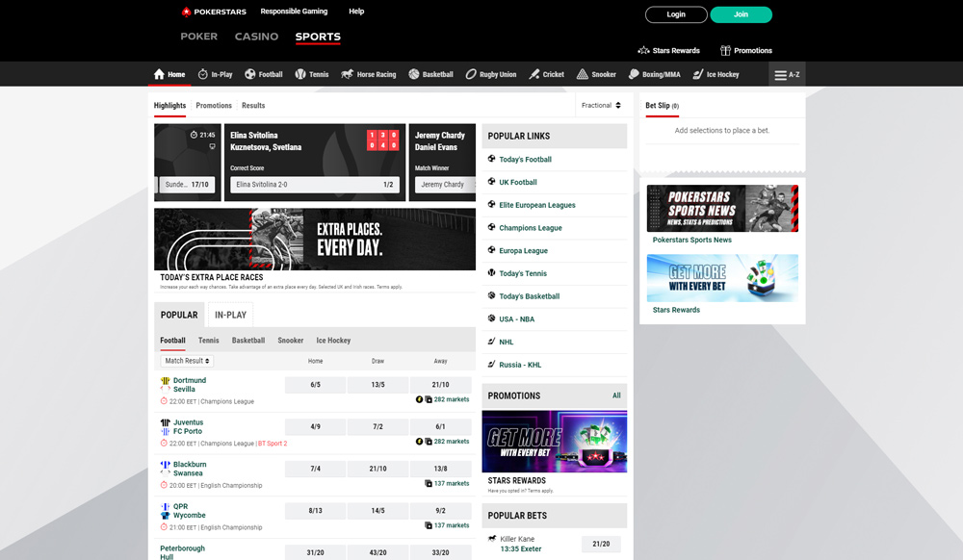The width and height of the screenshot is (963, 560).
Task: Select Jeremy Chardy match winner at 1/2
Action: tap(442, 183)
